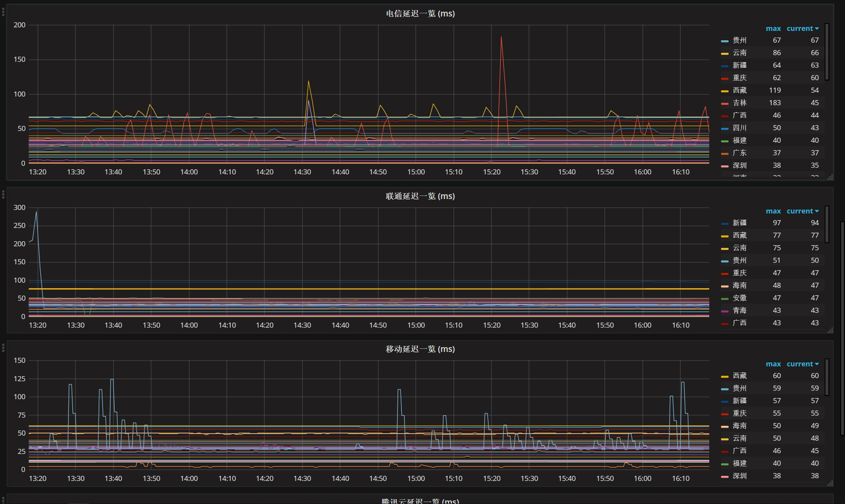The image size is (845, 504).
Task: Click row handle dots beside 移动延迟一览 panel
Action: tap(3, 347)
